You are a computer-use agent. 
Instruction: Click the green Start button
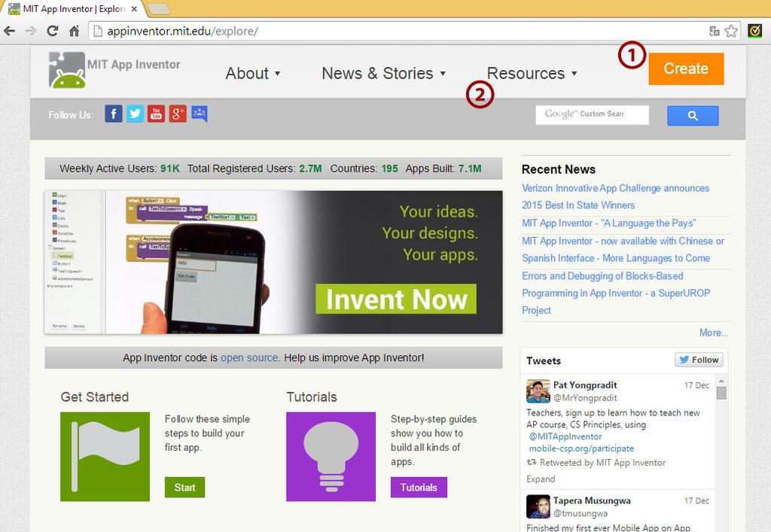185,488
